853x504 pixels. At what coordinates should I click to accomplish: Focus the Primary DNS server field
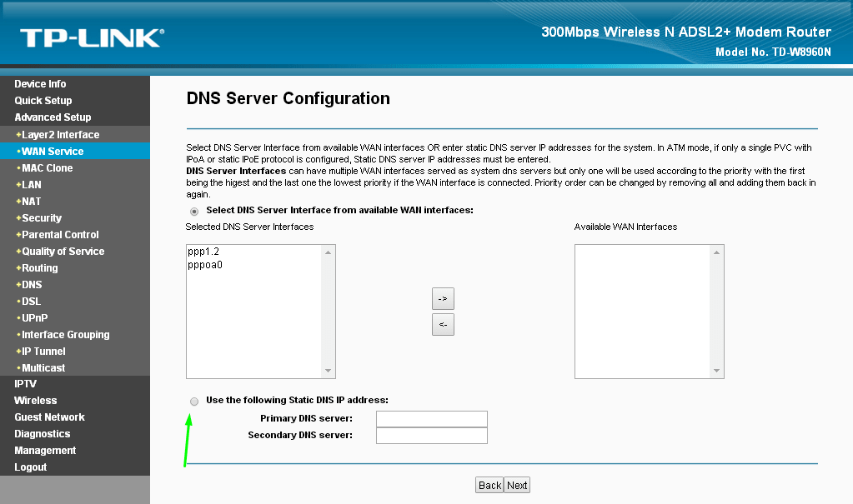pos(431,419)
